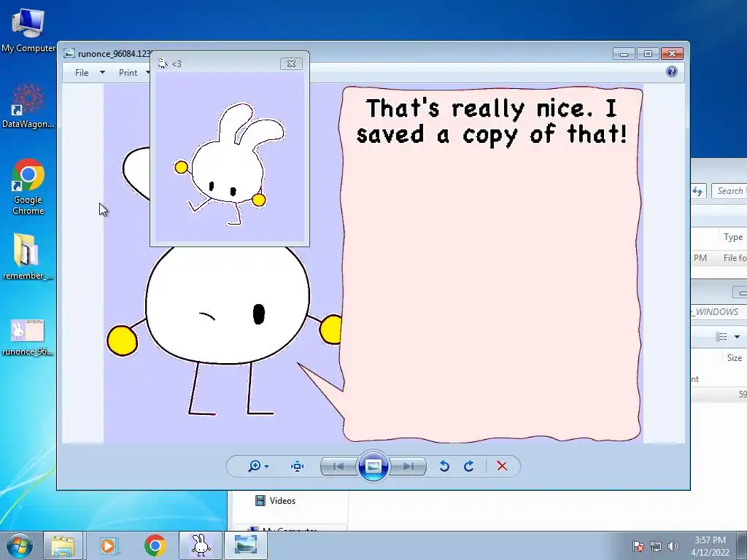Image resolution: width=747 pixels, height=560 pixels.
Task: Go to the next image
Action: click(x=408, y=466)
